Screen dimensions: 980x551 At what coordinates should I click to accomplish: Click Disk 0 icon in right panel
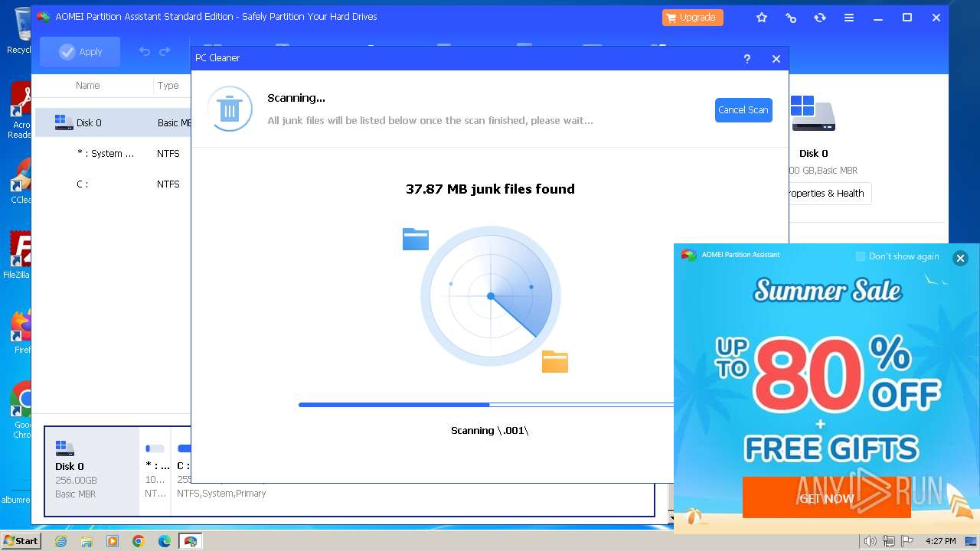(x=813, y=113)
